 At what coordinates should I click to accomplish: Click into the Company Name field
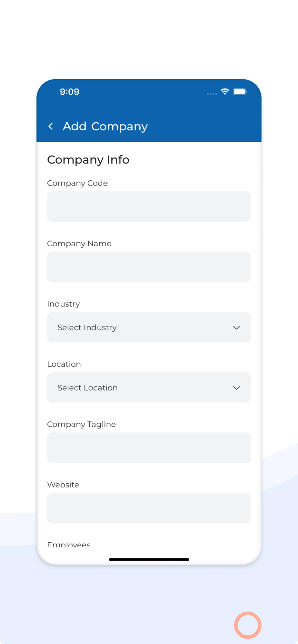tap(149, 267)
